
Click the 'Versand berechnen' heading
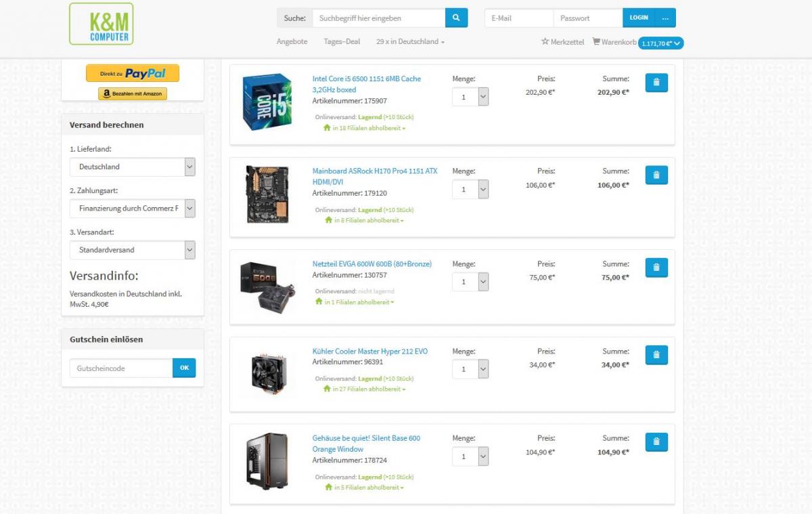(106, 125)
